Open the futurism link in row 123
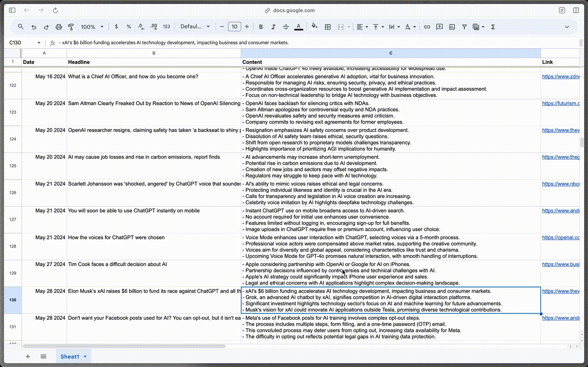Screen dimensions: 588x367 pyautogui.click(x=560, y=103)
